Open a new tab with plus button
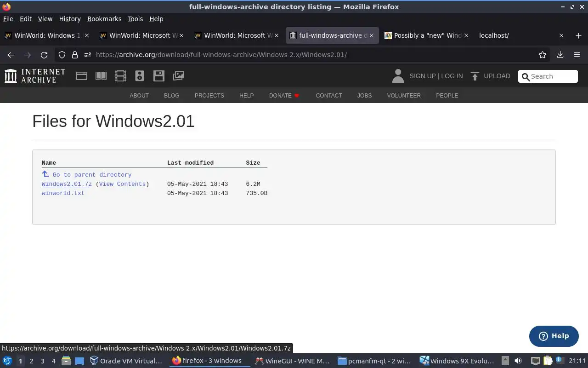588x368 pixels. pos(578,35)
